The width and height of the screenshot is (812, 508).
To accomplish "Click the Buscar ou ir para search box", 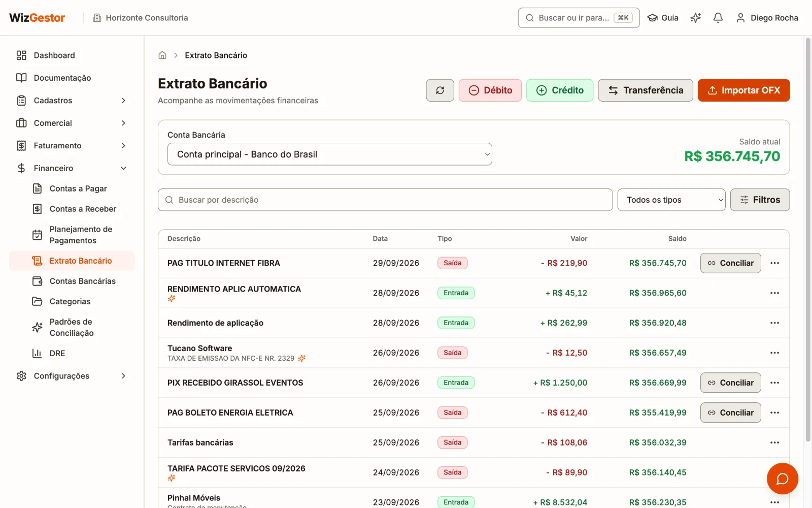I will [579, 18].
